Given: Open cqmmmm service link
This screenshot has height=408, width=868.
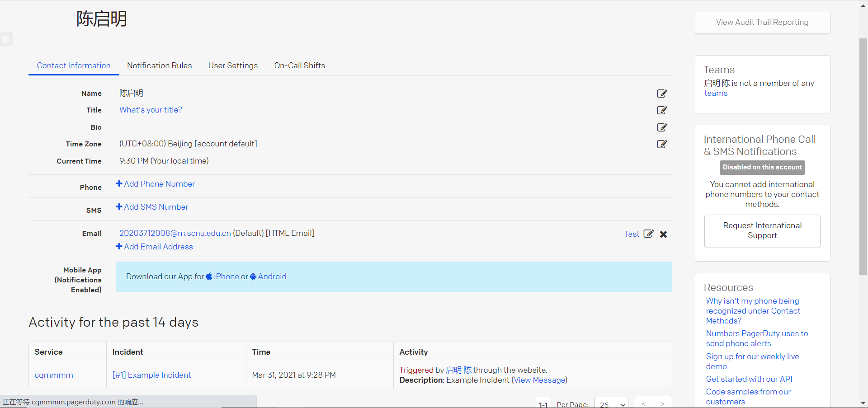Looking at the screenshot, I should [x=54, y=375].
